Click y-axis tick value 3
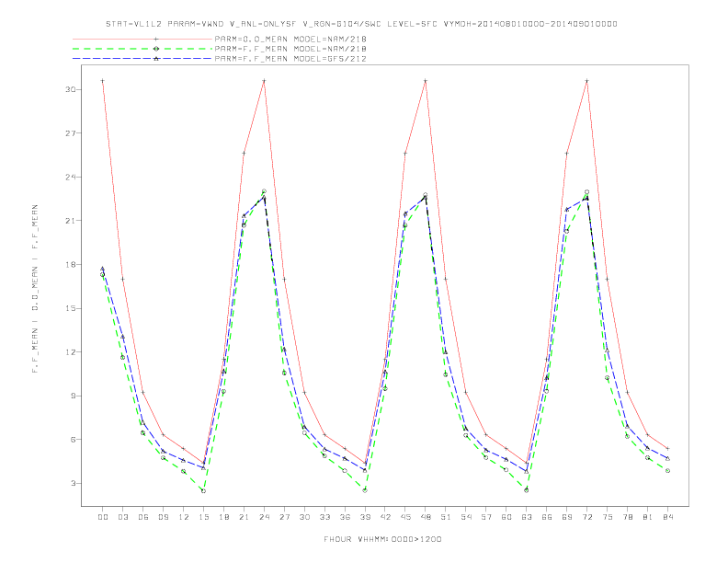This screenshot has height=563, width=728. (x=74, y=483)
